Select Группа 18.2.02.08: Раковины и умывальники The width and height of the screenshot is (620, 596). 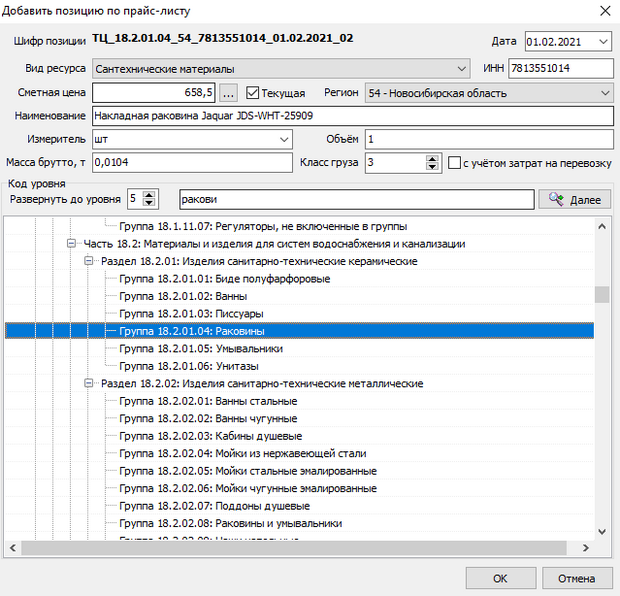pos(231,523)
